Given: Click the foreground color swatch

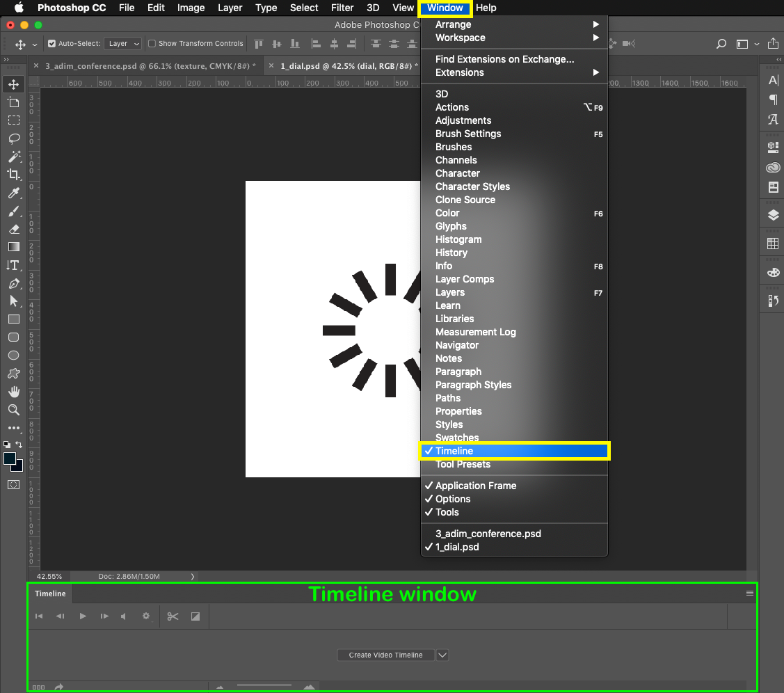Looking at the screenshot, I should coord(10,459).
